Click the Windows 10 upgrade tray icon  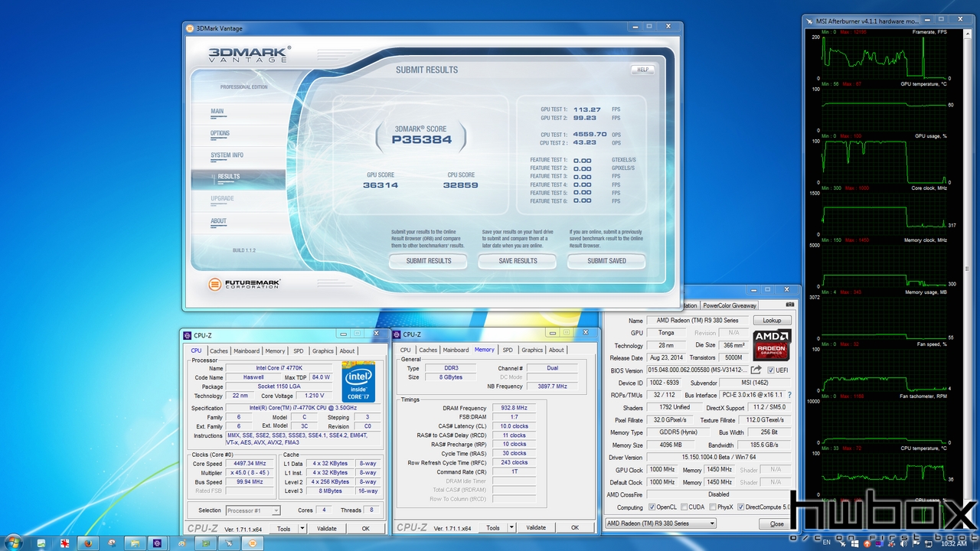point(855,543)
